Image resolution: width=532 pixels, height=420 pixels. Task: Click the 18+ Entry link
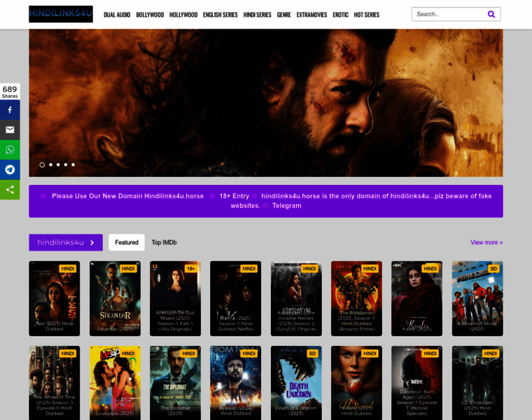click(x=234, y=196)
